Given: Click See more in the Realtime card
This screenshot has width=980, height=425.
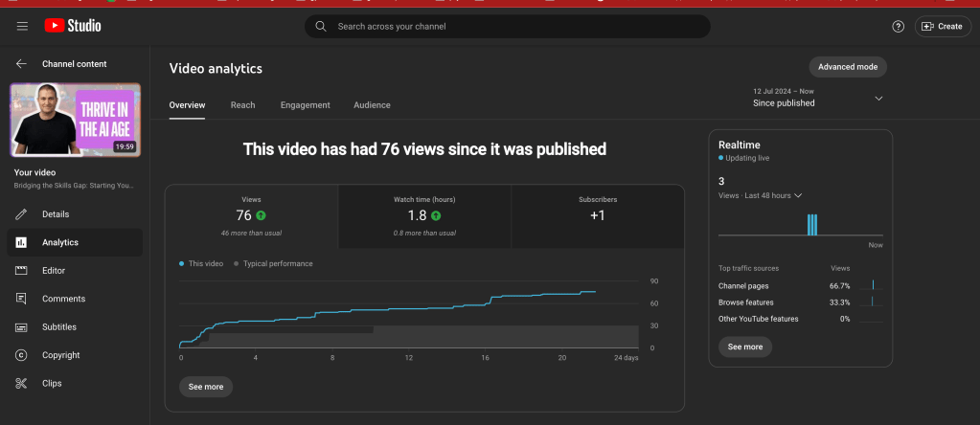Looking at the screenshot, I should [x=745, y=347].
